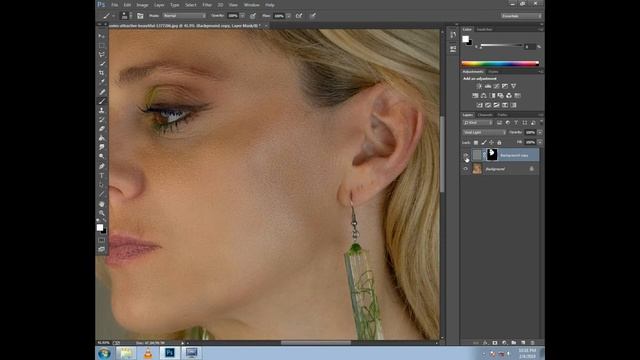Select the Clone Stamp tool
640x360 pixels.
102,110
